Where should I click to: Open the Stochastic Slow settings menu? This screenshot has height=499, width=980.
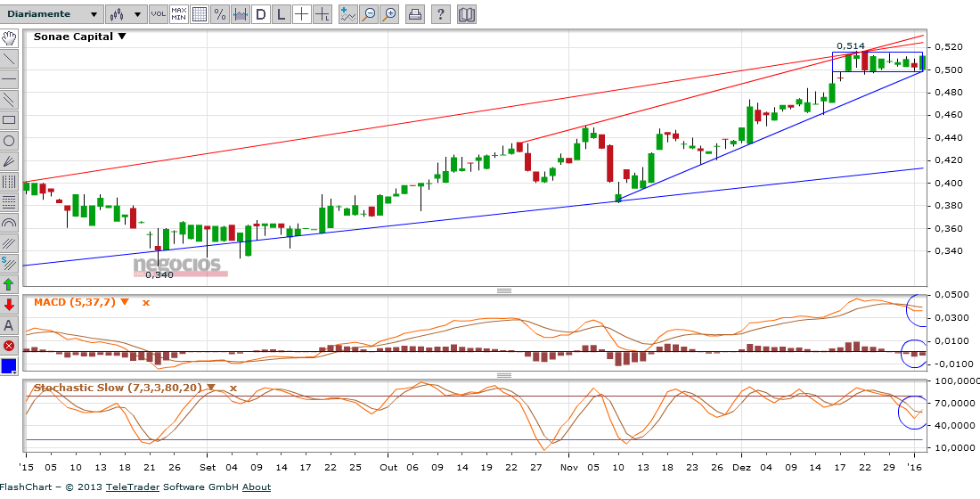tap(211, 388)
